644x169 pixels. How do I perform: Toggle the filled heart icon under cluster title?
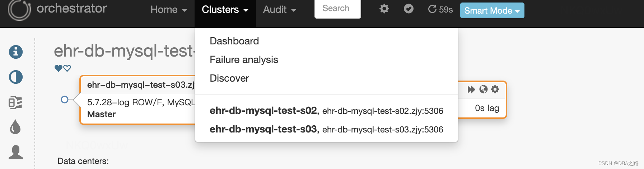click(58, 68)
